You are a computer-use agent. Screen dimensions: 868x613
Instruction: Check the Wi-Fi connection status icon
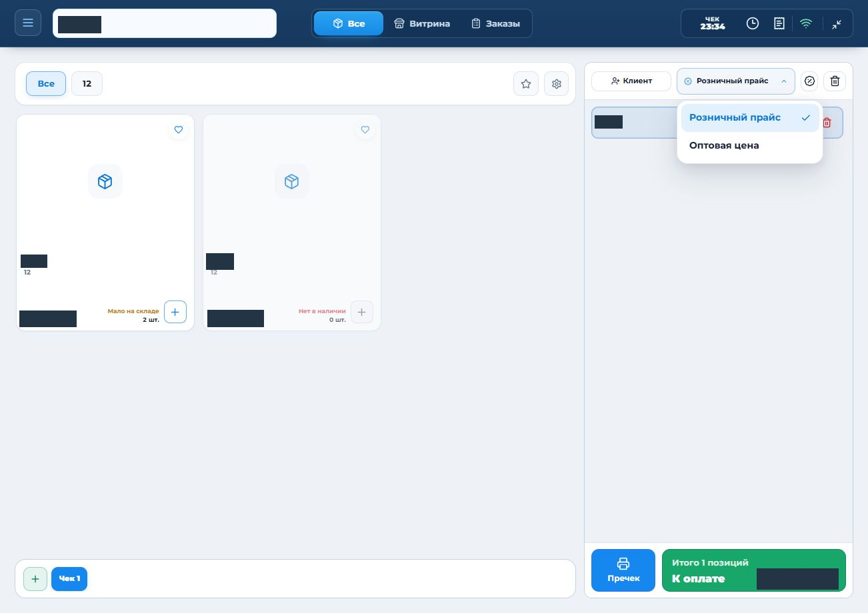coord(806,23)
